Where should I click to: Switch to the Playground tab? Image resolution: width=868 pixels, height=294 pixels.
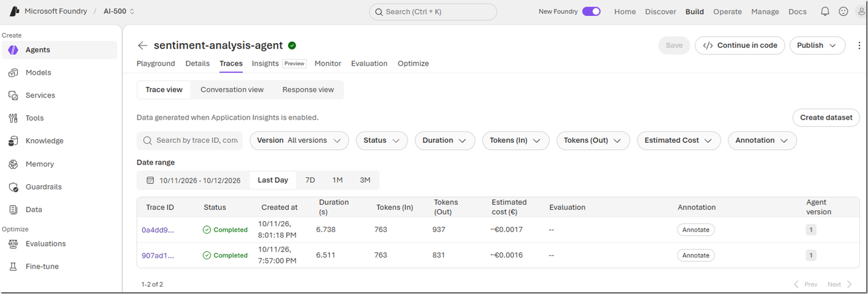(156, 63)
